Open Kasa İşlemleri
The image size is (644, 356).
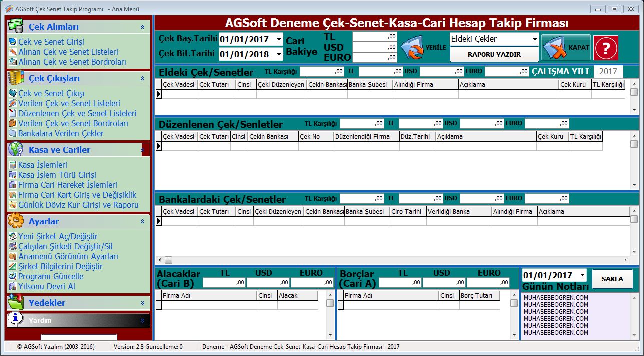point(43,165)
